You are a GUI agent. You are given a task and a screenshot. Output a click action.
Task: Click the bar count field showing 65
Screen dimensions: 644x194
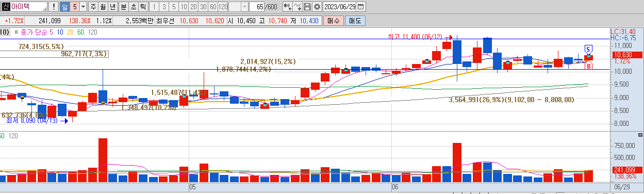click(257, 7)
